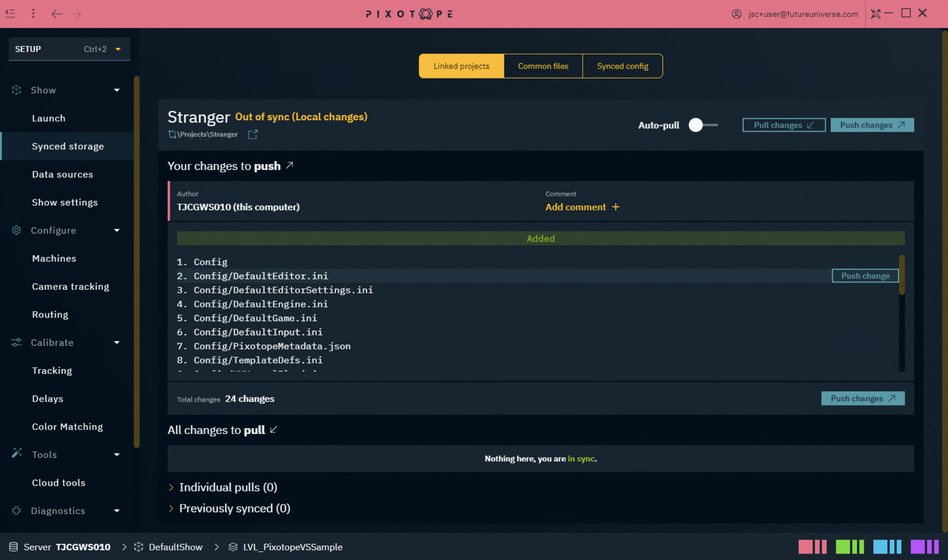Click the blue status indicator bars

(x=887, y=547)
